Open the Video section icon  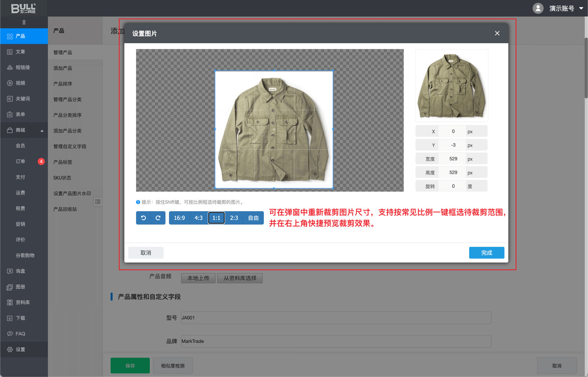[10, 83]
